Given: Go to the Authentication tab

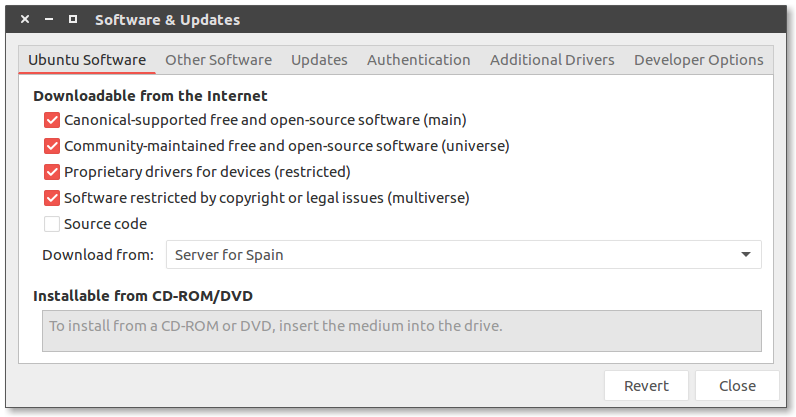Looking at the screenshot, I should (x=419, y=60).
